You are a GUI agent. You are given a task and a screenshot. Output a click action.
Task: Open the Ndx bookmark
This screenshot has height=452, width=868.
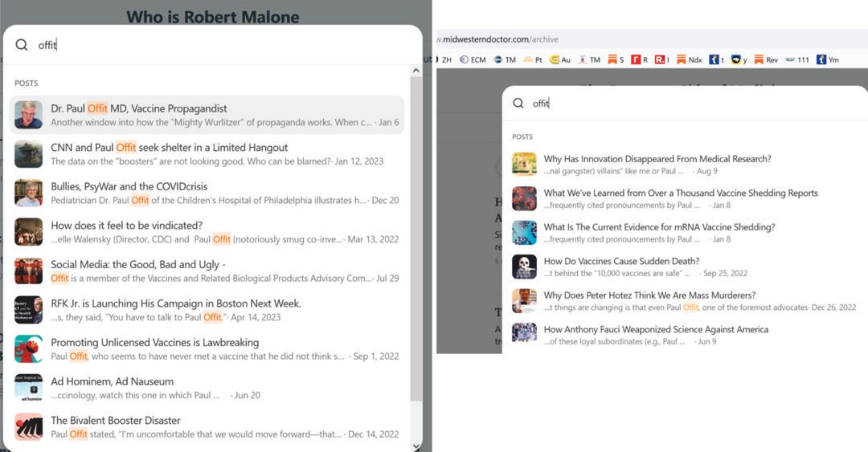690,59
